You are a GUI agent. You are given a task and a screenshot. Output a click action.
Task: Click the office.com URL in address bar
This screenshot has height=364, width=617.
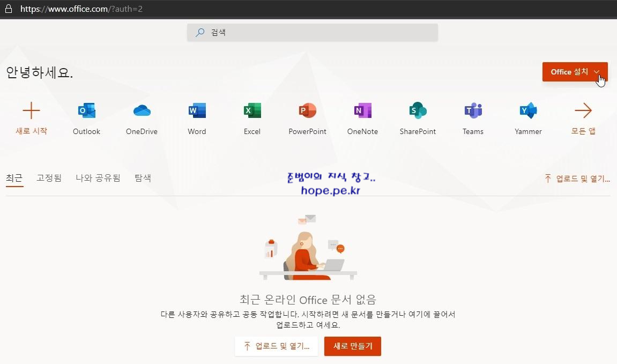pyautogui.click(x=81, y=9)
